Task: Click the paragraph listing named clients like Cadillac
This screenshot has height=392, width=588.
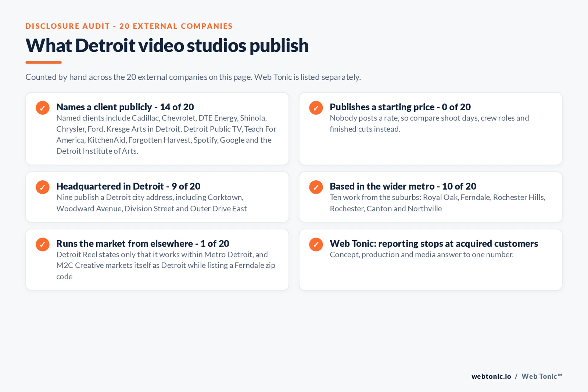Action: pos(166,134)
